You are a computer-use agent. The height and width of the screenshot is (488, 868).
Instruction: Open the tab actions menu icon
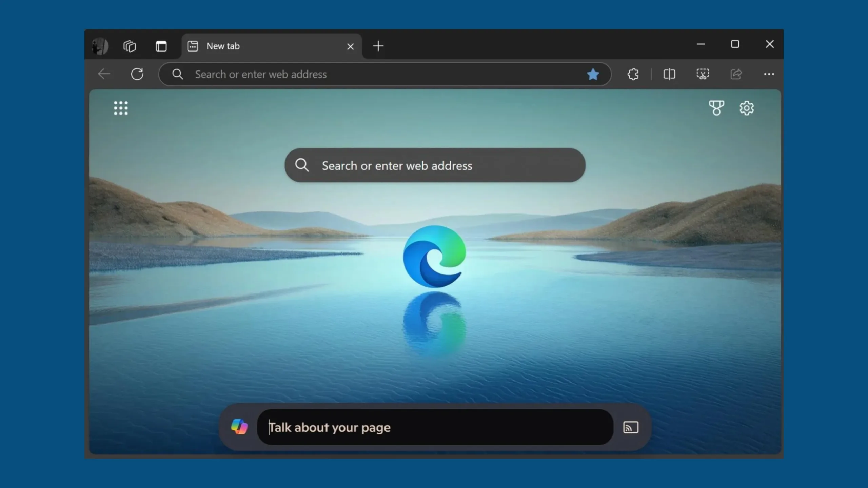[x=161, y=46]
